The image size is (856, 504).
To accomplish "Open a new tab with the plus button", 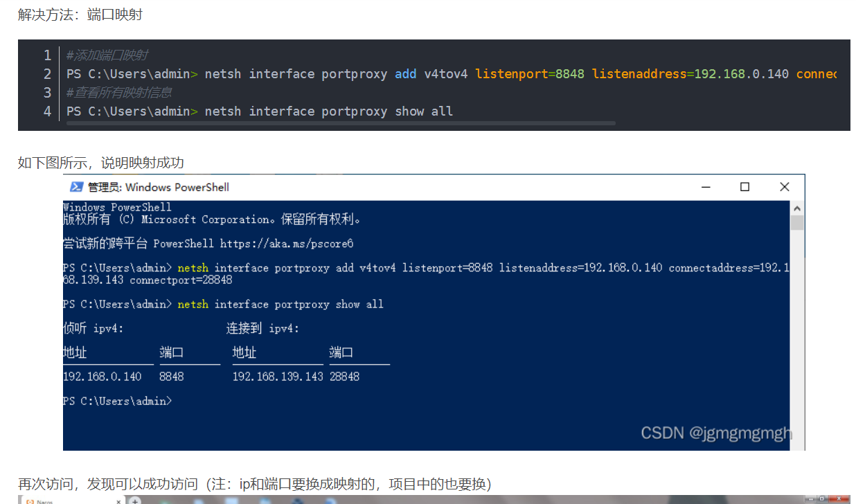I will point(135,501).
